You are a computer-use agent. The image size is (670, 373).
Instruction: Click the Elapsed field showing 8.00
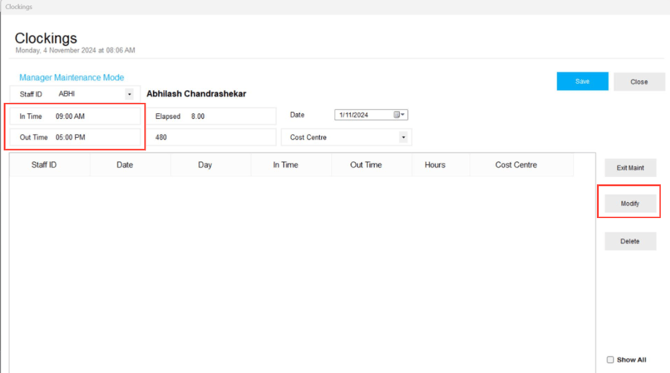coord(212,116)
